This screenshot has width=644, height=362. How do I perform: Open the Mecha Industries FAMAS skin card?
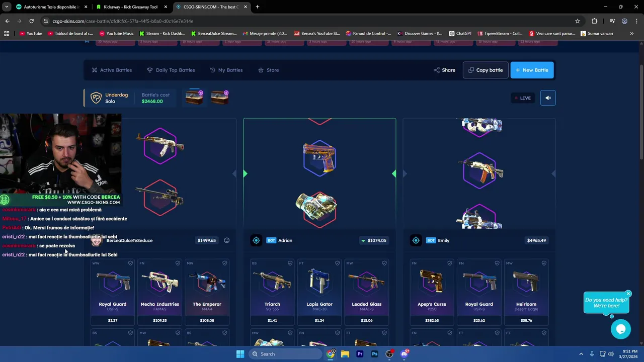click(x=160, y=292)
